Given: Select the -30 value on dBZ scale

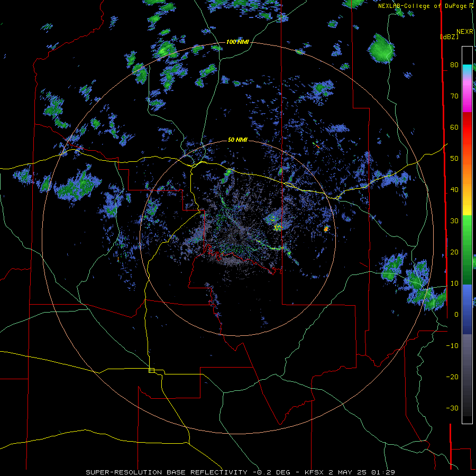Looking at the screenshot, I should (x=452, y=408).
